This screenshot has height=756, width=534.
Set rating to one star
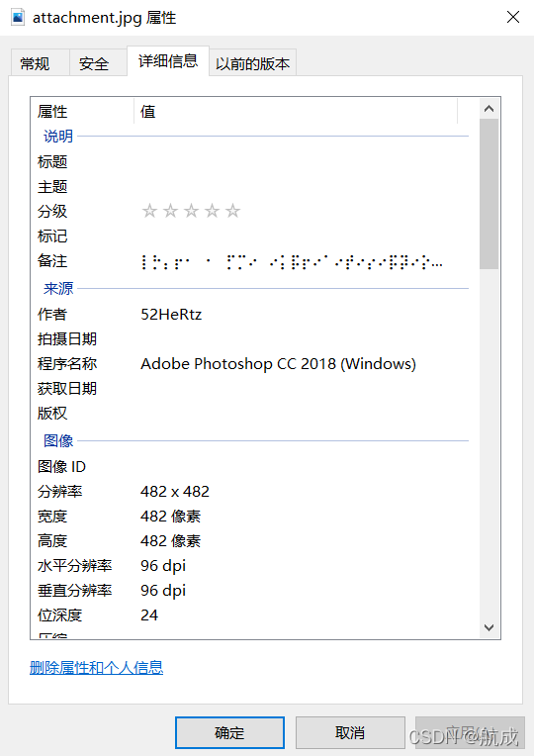[149, 211]
